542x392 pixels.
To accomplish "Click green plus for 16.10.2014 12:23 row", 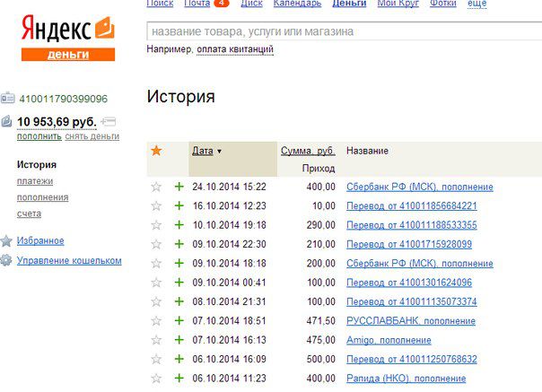I will [x=179, y=206].
